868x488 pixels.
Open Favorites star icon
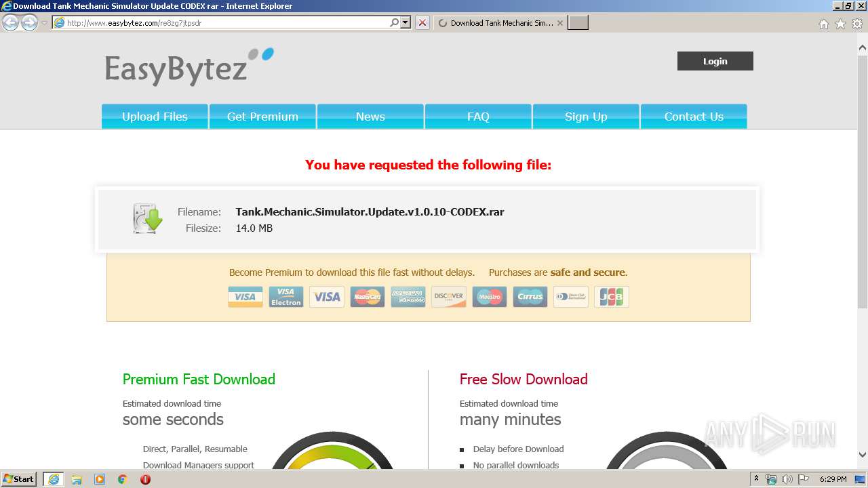[840, 24]
